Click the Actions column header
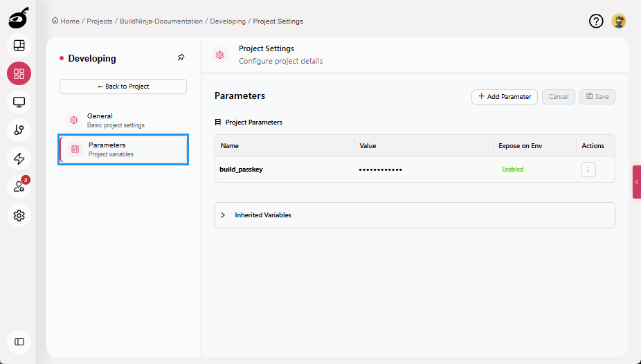The width and height of the screenshot is (641, 364). pyautogui.click(x=593, y=146)
